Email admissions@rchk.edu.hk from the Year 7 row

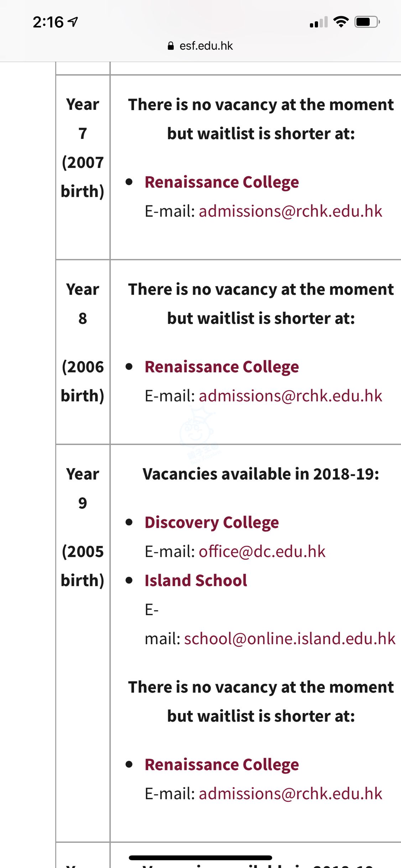[290, 211]
